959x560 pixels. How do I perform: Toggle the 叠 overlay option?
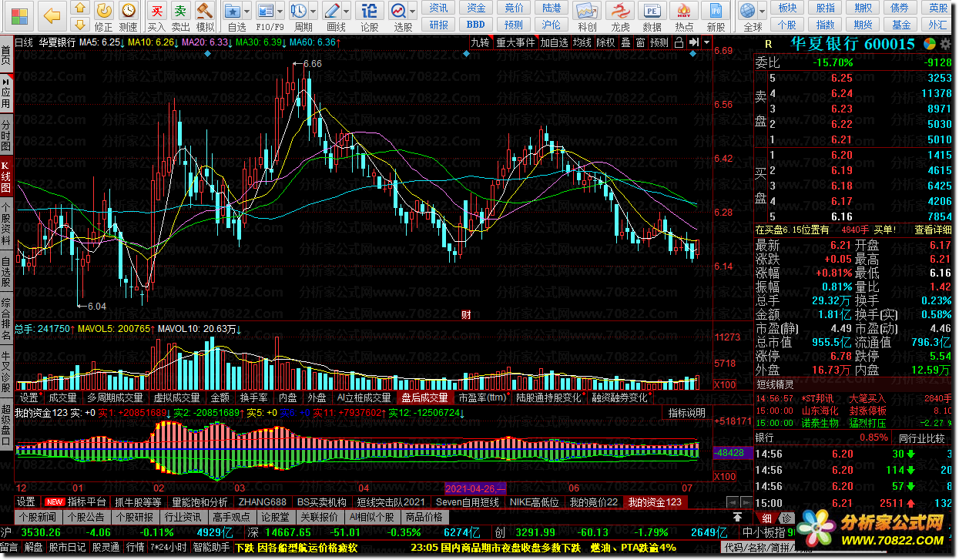(625, 42)
